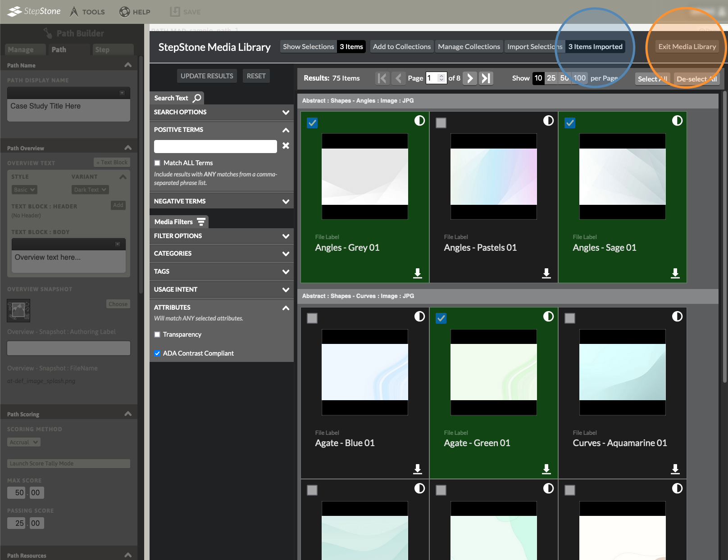Enable the Transparency attribute checkbox
This screenshot has height=560, width=728.
click(x=157, y=334)
